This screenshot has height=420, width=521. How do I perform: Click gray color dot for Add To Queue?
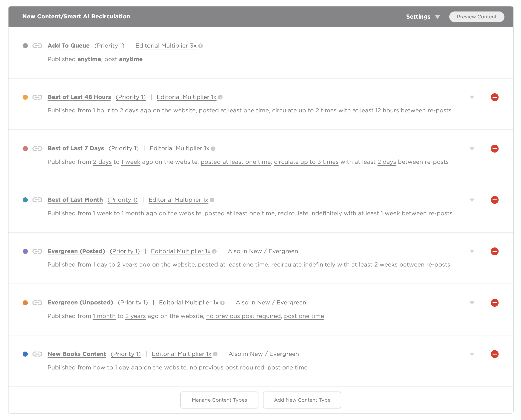click(25, 46)
